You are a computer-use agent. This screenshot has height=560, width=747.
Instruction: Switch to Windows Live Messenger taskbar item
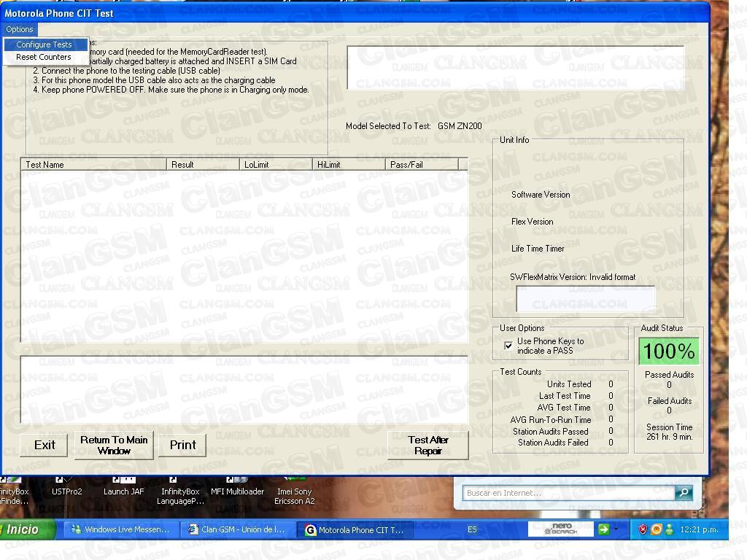point(122,529)
